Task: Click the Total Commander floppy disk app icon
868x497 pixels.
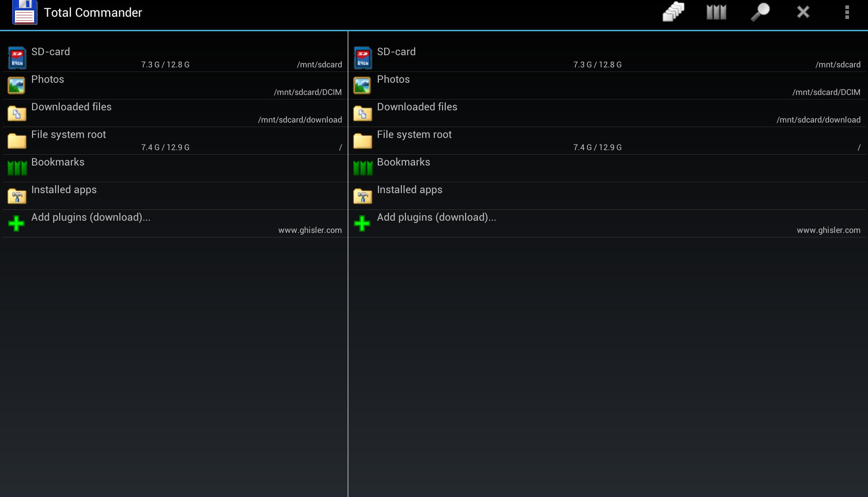Action: (x=25, y=12)
